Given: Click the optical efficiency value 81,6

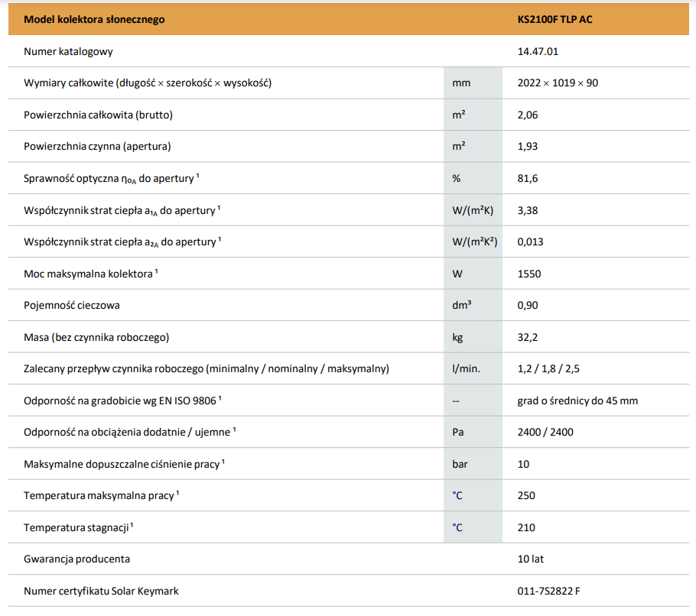Looking at the screenshot, I should click(x=529, y=178).
